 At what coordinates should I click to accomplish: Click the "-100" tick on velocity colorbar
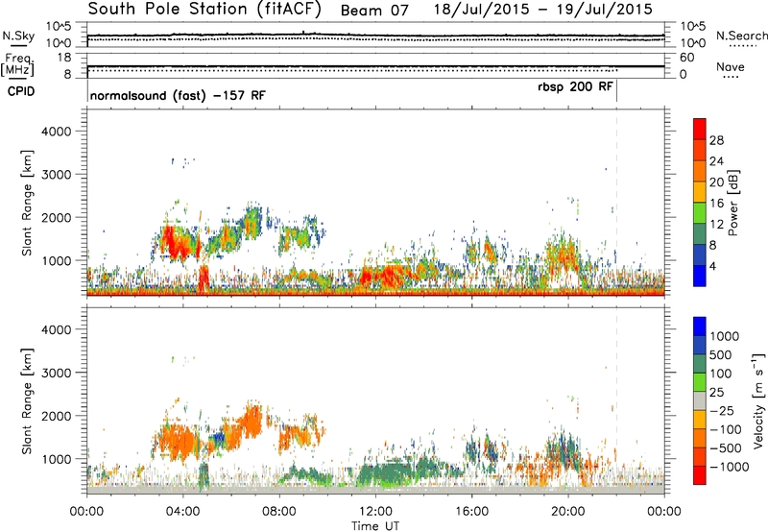[x=726, y=429]
